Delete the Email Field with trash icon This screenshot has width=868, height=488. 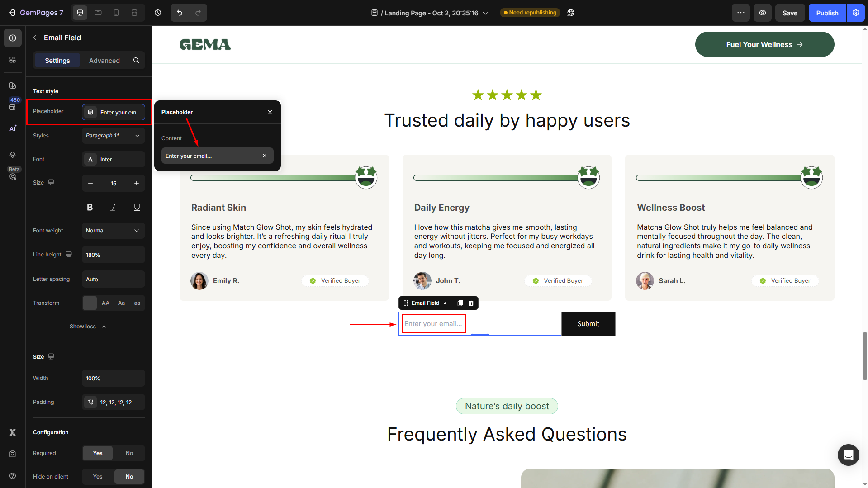pyautogui.click(x=471, y=303)
